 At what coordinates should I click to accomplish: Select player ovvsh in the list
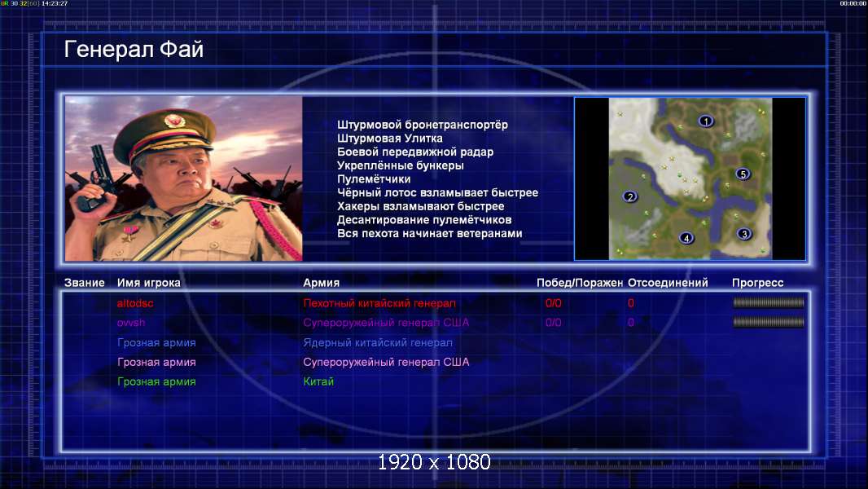pos(131,322)
